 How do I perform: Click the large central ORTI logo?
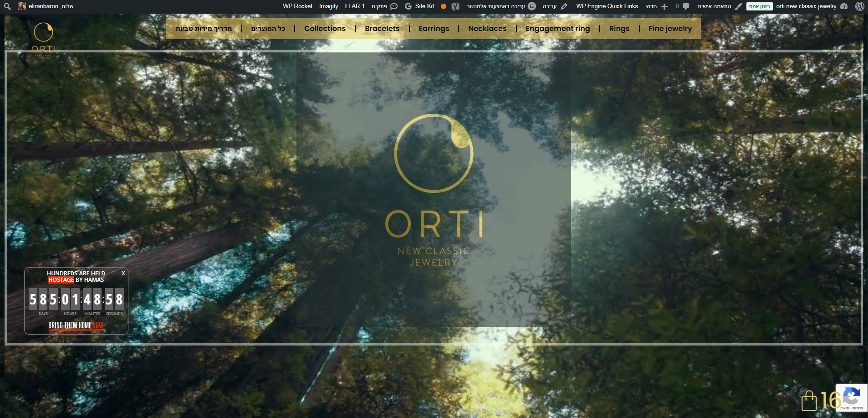coord(434,190)
